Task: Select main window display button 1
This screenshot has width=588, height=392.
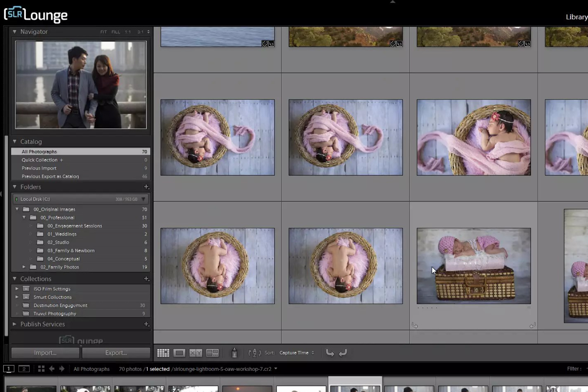Action: (x=9, y=369)
